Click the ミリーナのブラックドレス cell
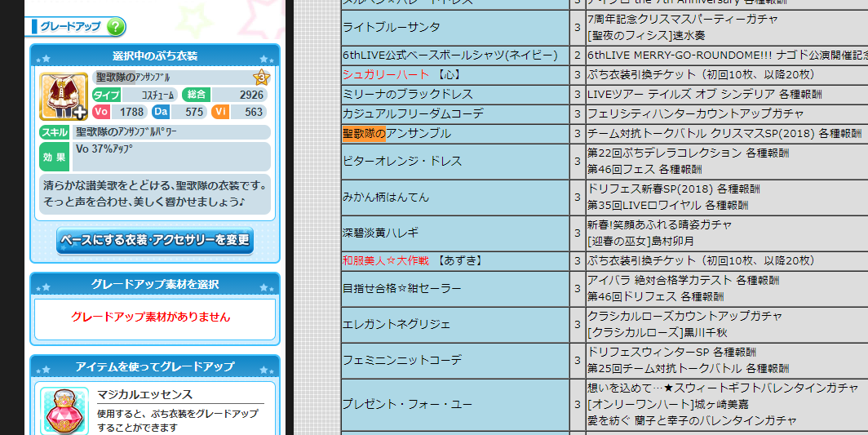The height and width of the screenshot is (435, 868). coord(455,95)
